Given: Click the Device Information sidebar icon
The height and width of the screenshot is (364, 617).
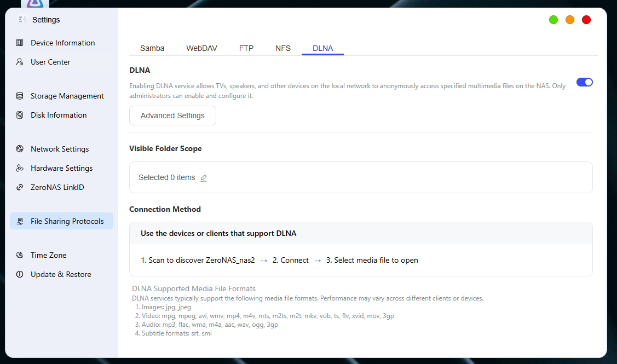Looking at the screenshot, I should (20, 43).
